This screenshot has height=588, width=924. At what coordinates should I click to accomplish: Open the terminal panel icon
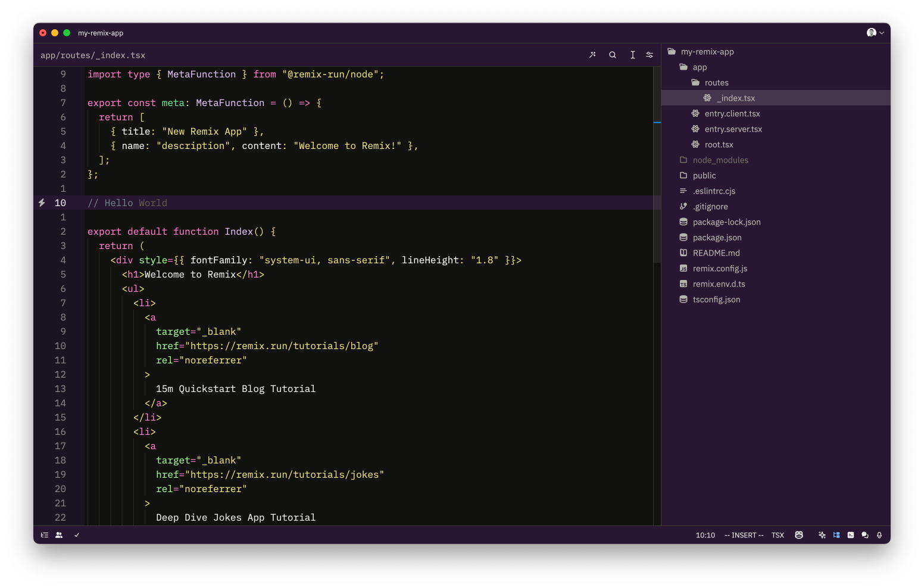coord(851,535)
